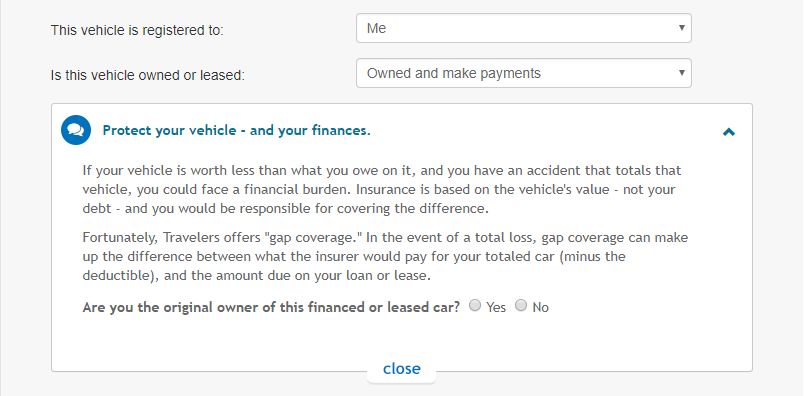
Task: Click the "Owned and make payments" selected value
Action: click(454, 73)
